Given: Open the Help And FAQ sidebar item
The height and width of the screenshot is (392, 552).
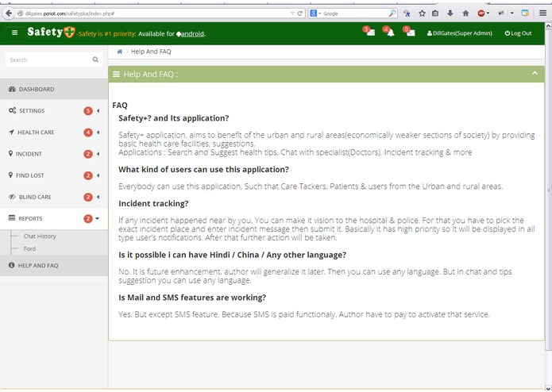Looking at the screenshot, I should click(54, 266).
